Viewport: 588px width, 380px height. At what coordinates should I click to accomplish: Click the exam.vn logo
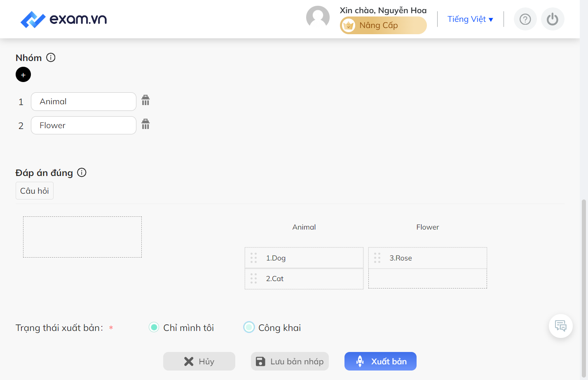click(x=63, y=19)
